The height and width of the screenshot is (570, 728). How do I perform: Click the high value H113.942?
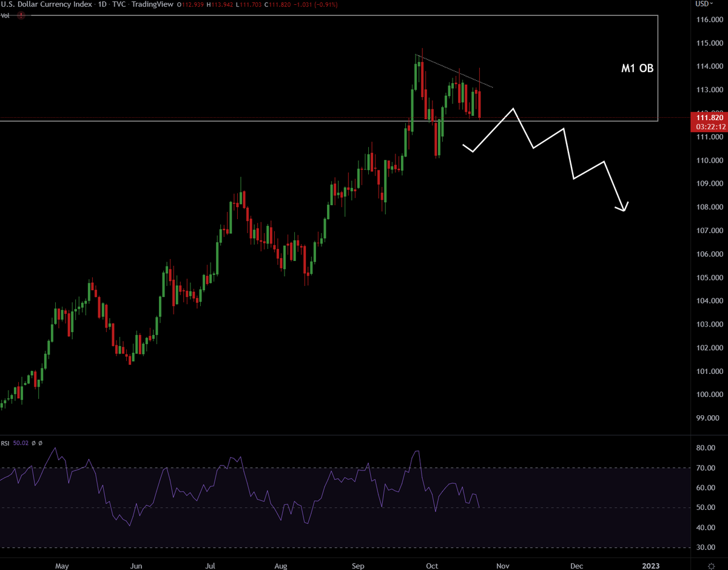click(x=220, y=5)
